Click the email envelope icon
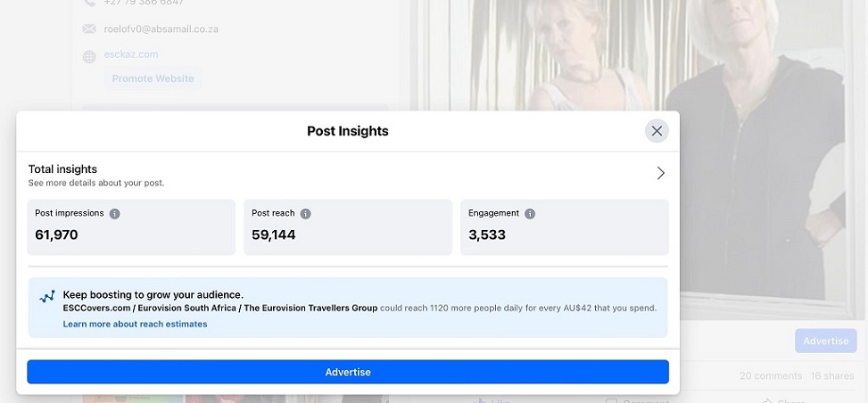The width and height of the screenshot is (868, 403). (89, 29)
